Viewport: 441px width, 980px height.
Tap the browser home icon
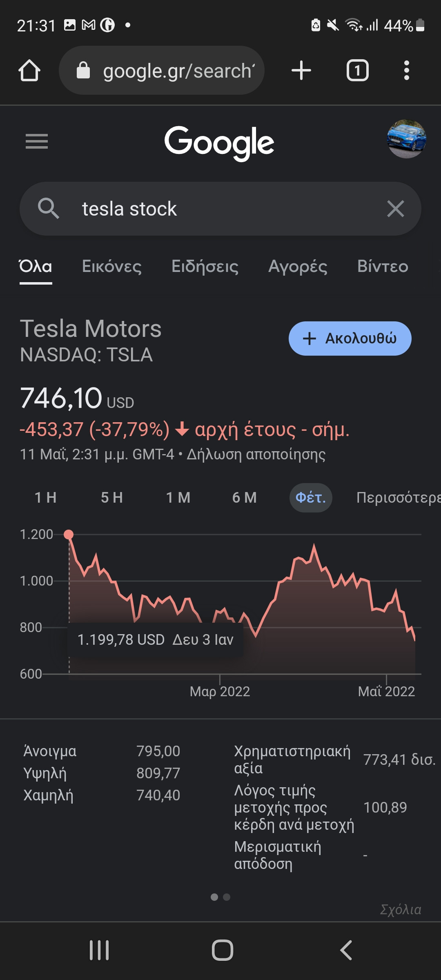pos(29,70)
